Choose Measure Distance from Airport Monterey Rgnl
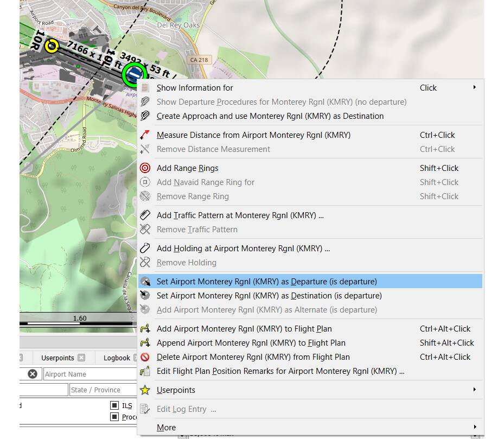Viewport: 504px width, 439px height. tap(310, 135)
